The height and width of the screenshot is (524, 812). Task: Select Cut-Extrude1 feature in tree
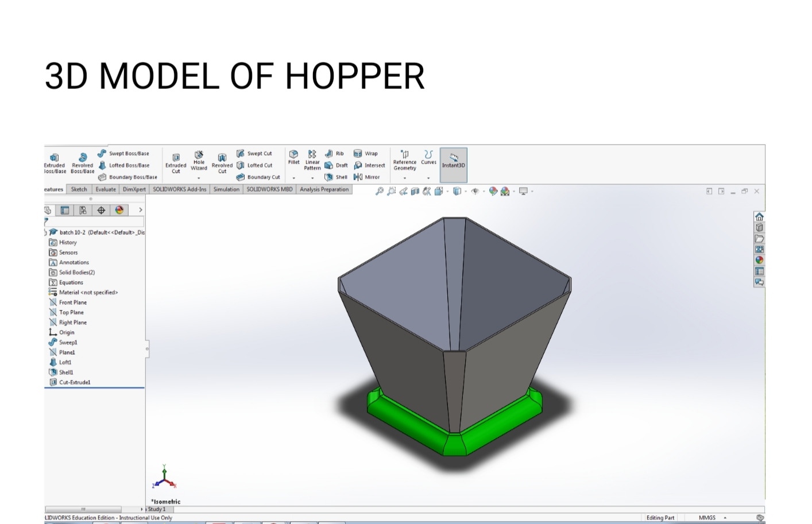point(69,382)
